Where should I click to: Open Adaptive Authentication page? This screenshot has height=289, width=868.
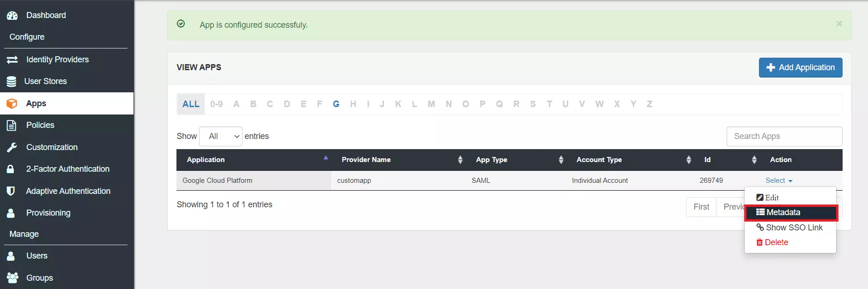coord(67,191)
